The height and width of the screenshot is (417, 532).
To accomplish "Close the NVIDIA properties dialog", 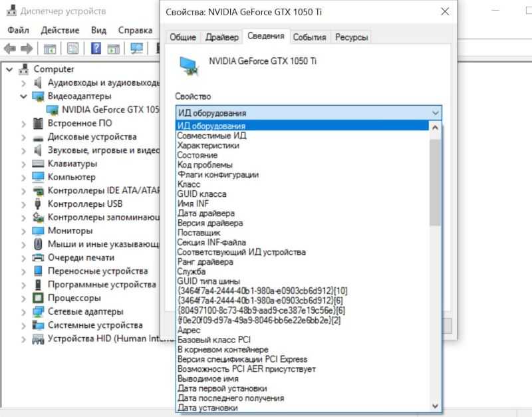I will click(445, 11).
